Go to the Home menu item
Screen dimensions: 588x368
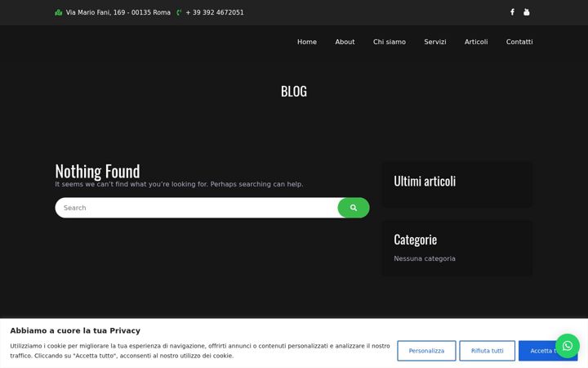[x=307, y=42]
